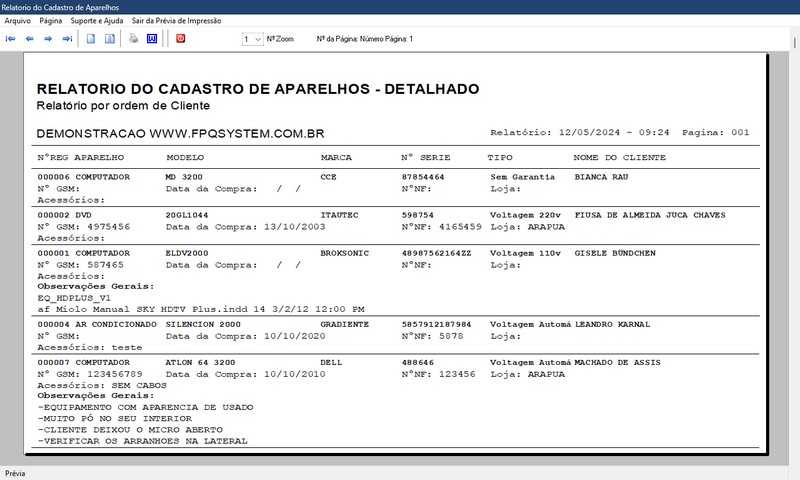This screenshot has width=800, height=480.
Task: Print the report with the printer icon
Action: (x=133, y=39)
